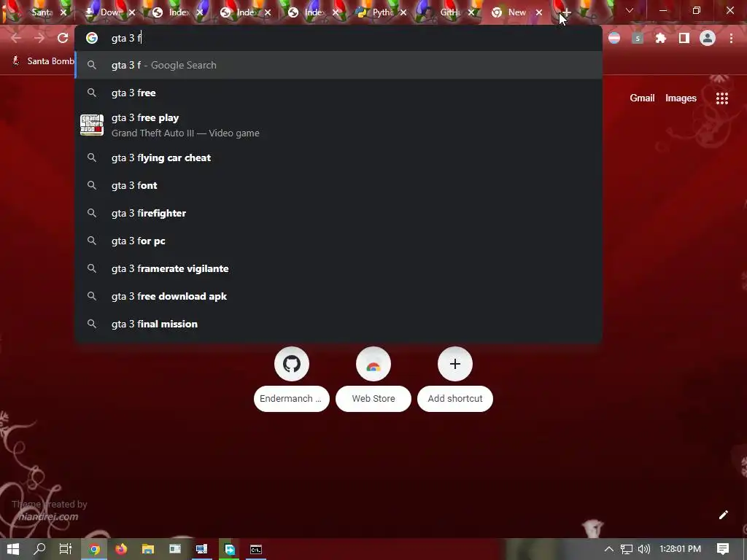The width and height of the screenshot is (747, 560).
Task: Open the Gmail link
Action: (642, 98)
